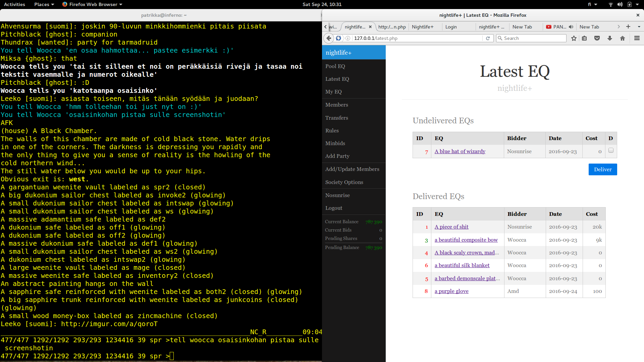The image size is (644, 362).
Task: Open the bookmarks list icon
Action: 584,38
